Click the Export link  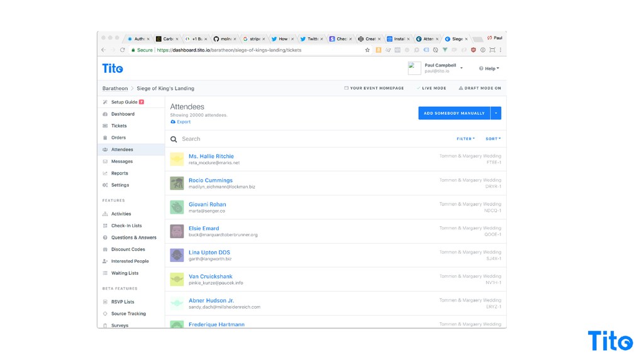180,122
